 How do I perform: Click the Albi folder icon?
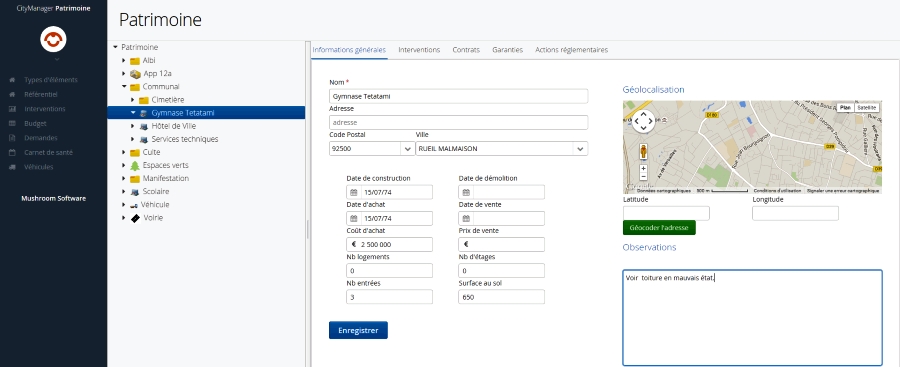tap(135, 61)
